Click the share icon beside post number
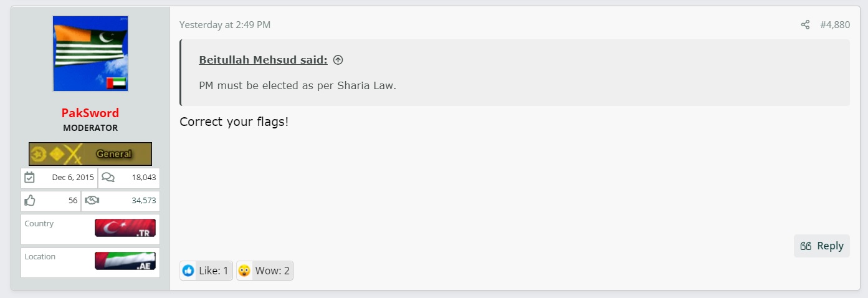Image resolution: width=868 pixels, height=298 pixels. pyautogui.click(x=805, y=25)
